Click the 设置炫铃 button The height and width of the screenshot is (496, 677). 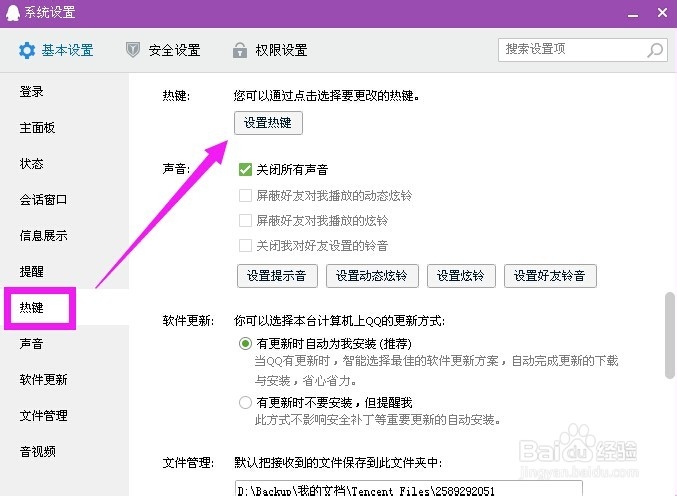pyautogui.click(x=461, y=276)
